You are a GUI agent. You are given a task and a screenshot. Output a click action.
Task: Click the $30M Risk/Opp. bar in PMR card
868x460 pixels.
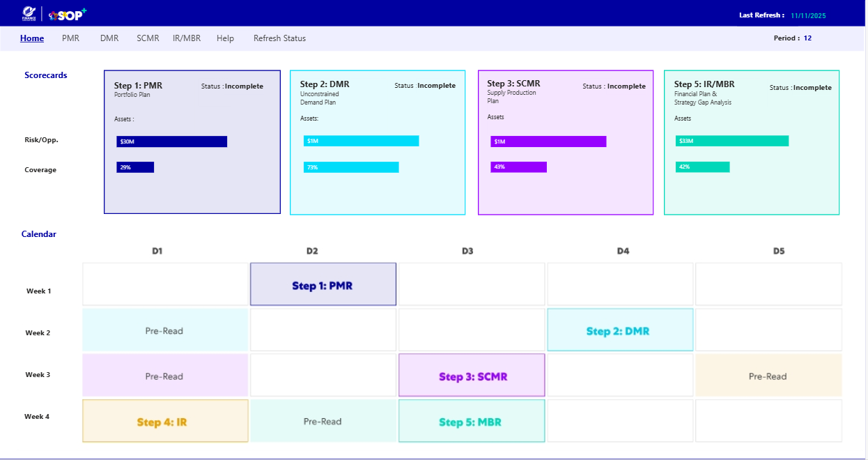pyautogui.click(x=171, y=141)
